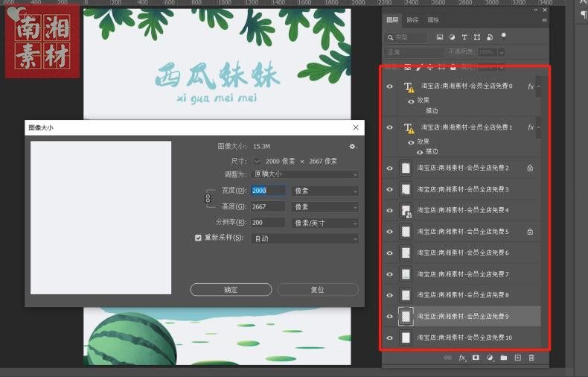Create new fill or adjustment layer
The image size is (588, 377).
490,358
